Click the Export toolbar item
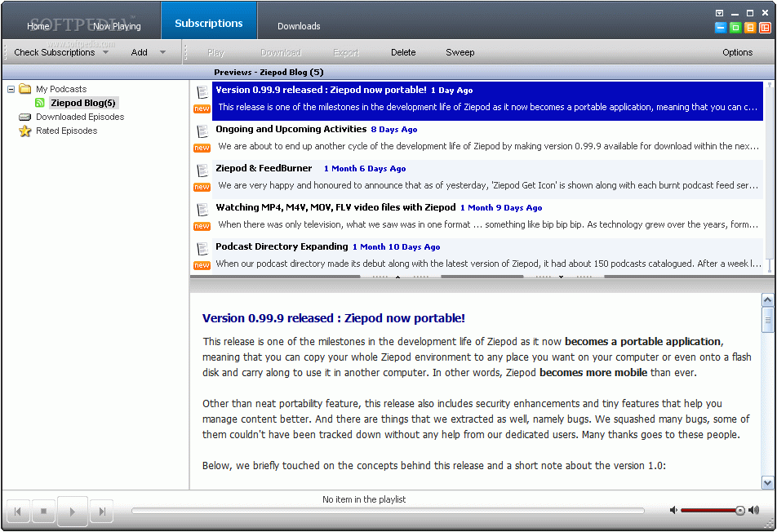Viewport: 777px width, 532px height. pos(346,52)
